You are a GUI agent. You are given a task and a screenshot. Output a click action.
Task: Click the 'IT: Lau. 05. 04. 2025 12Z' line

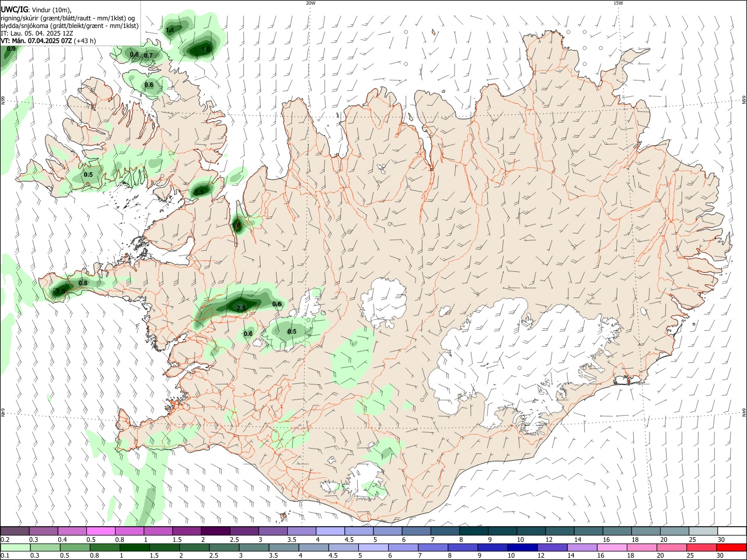tap(37, 33)
